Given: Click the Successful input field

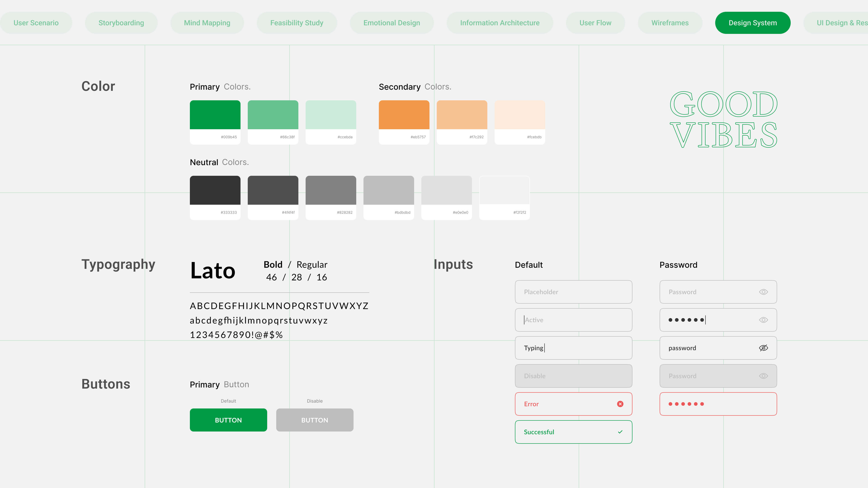Looking at the screenshot, I should tap(566, 432).
